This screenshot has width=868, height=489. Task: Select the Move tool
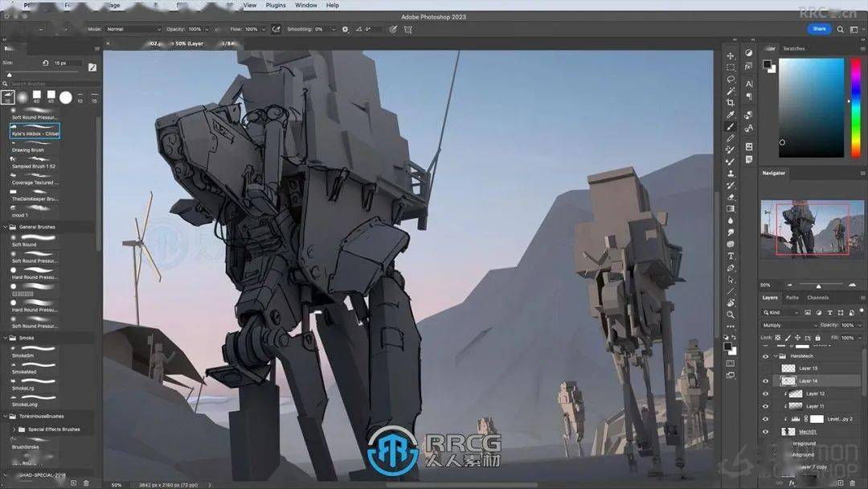pos(731,55)
